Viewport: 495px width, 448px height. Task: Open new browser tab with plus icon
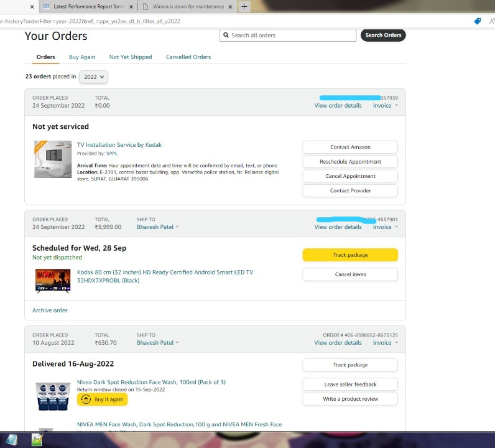coord(244,6)
